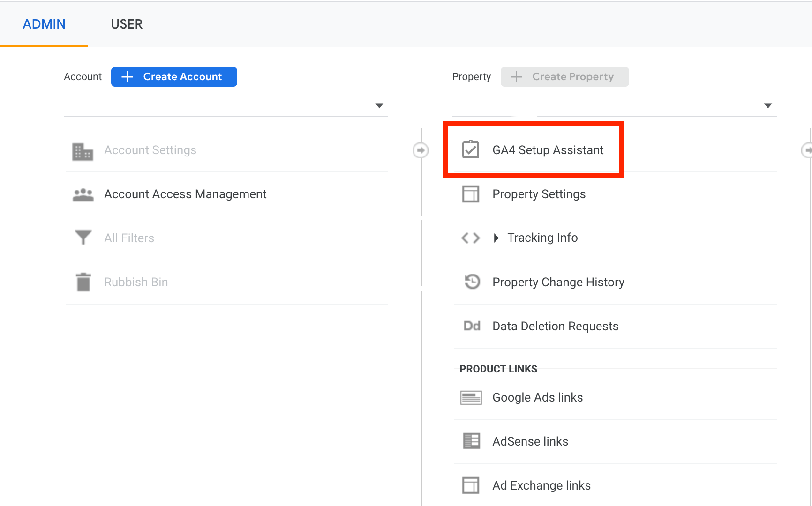Click the Create Account button
812x506 pixels.
pos(173,76)
